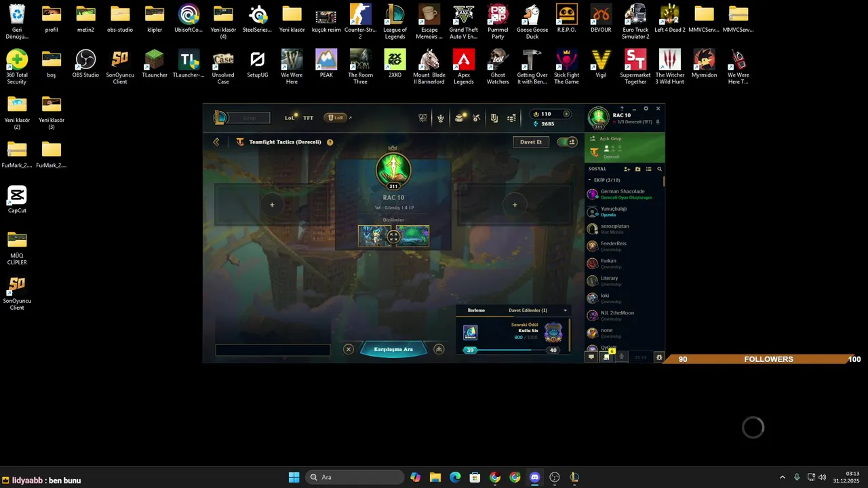868x488 pixels.
Task: Open the PEAK desktop shortcut
Action: (x=326, y=64)
